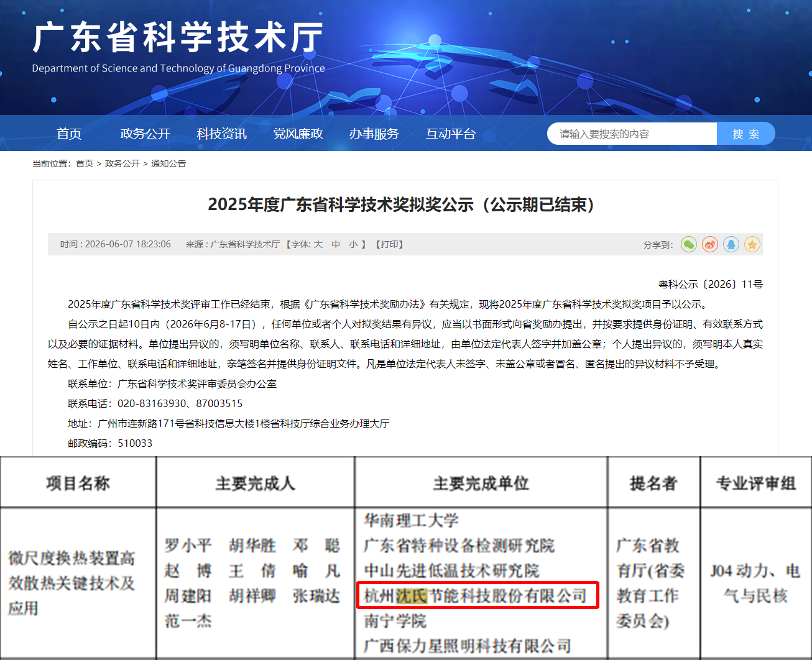Follow the 政务公开 breadcrumb link
The height and width of the screenshot is (660, 812).
pyautogui.click(x=122, y=163)
